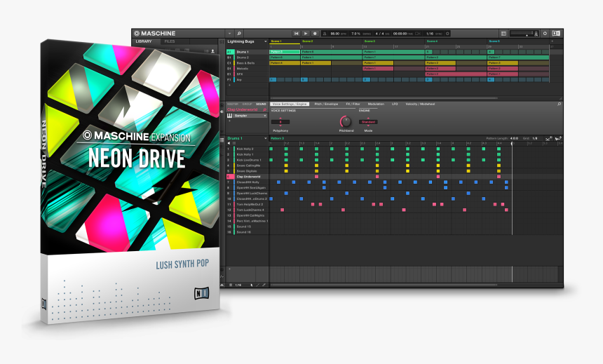Open the header dropdown menu arrow
The width and height of the screenshot is (603, 364).
229,34
